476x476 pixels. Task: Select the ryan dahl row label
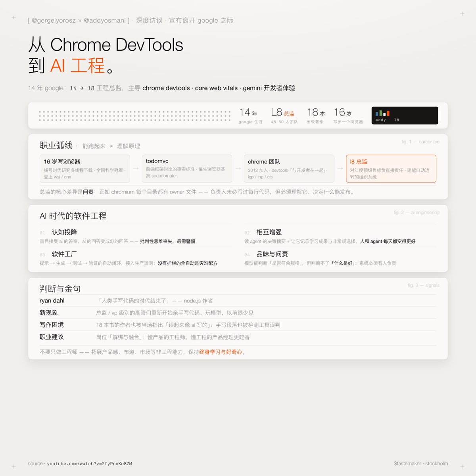[x=52, y=301]
